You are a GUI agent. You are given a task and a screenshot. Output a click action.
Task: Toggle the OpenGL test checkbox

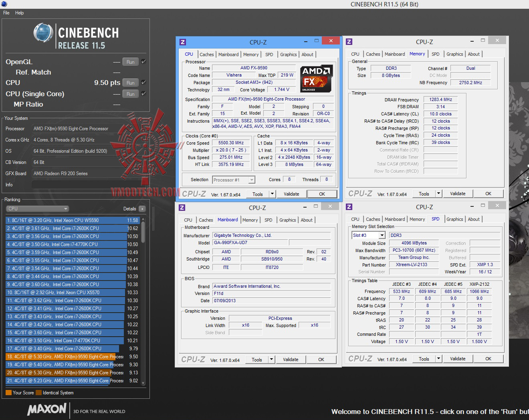(x=143, y=62)
